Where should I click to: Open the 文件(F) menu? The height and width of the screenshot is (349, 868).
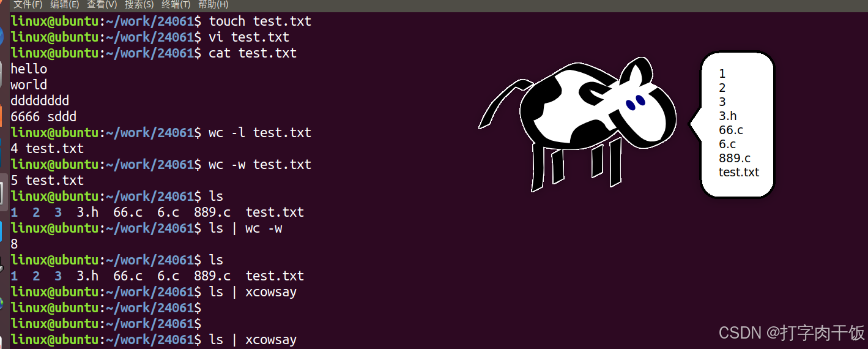click(x=28, y=5)
